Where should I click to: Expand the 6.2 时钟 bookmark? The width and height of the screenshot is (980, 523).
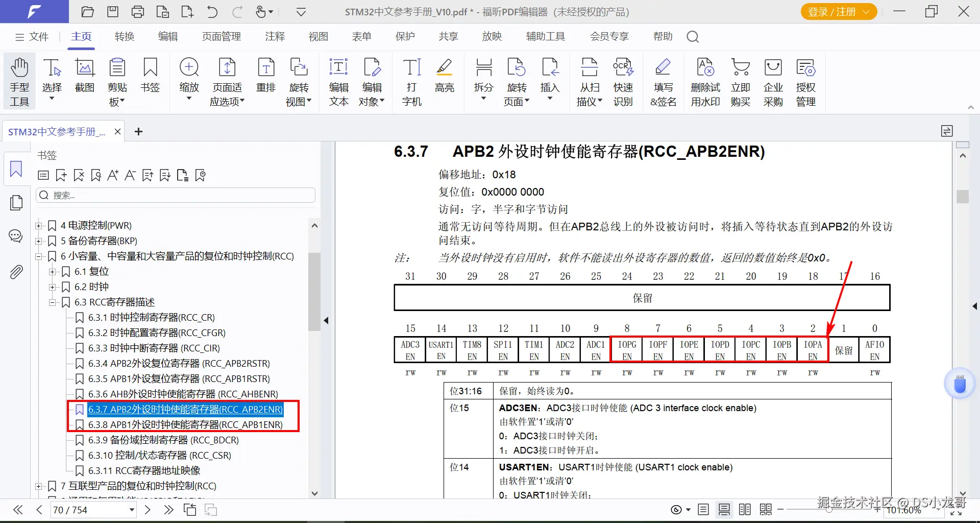52,287
